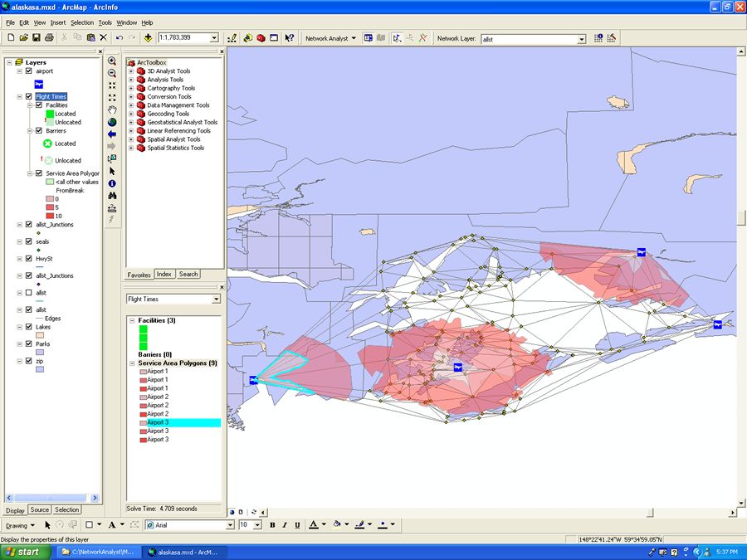Go back to previous extent
This screenshot has width=747, height=560.
click(112, 134)
